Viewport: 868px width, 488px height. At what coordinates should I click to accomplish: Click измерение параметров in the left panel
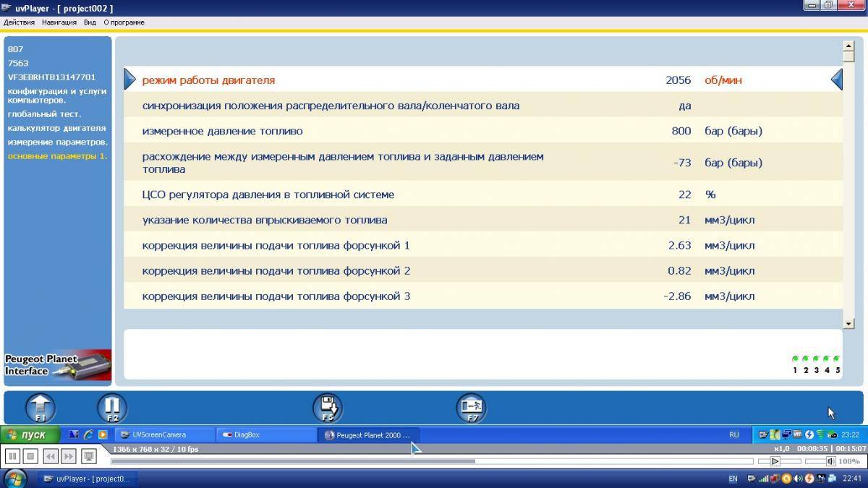pos(58,142)
